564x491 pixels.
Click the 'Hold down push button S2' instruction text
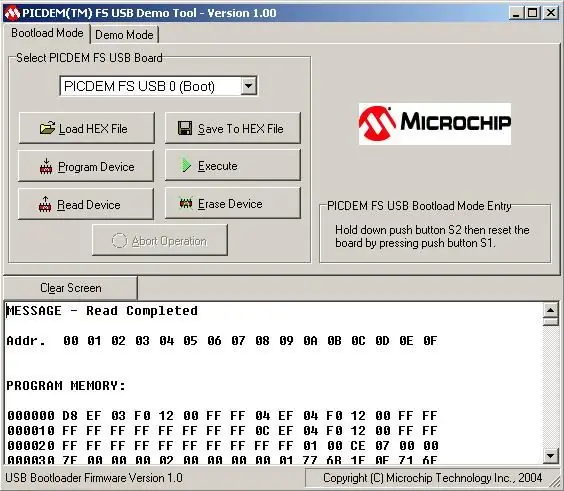pos(432,236)
